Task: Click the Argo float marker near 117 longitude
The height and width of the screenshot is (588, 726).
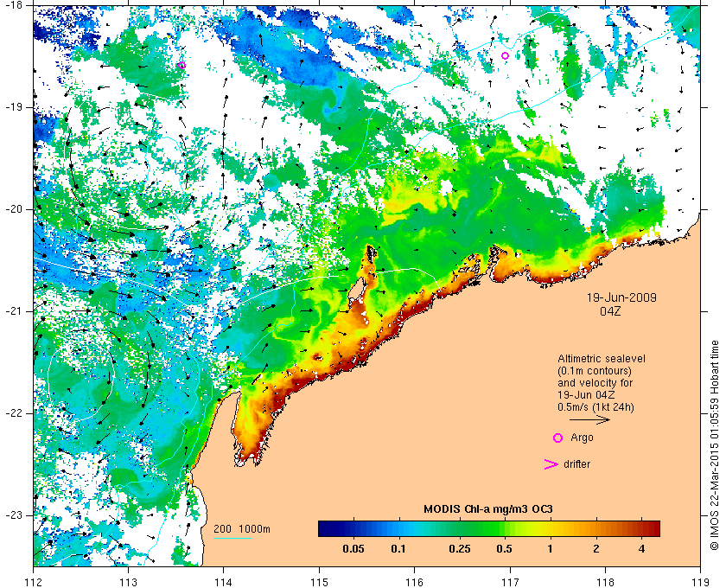Action: [505, 55]
